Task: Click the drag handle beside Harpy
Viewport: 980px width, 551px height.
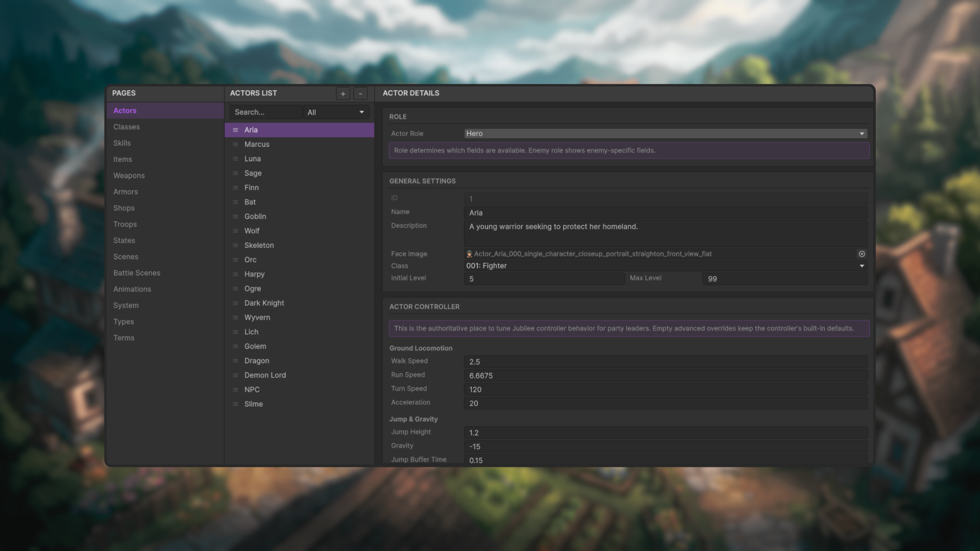Action: tap(235, 274)
